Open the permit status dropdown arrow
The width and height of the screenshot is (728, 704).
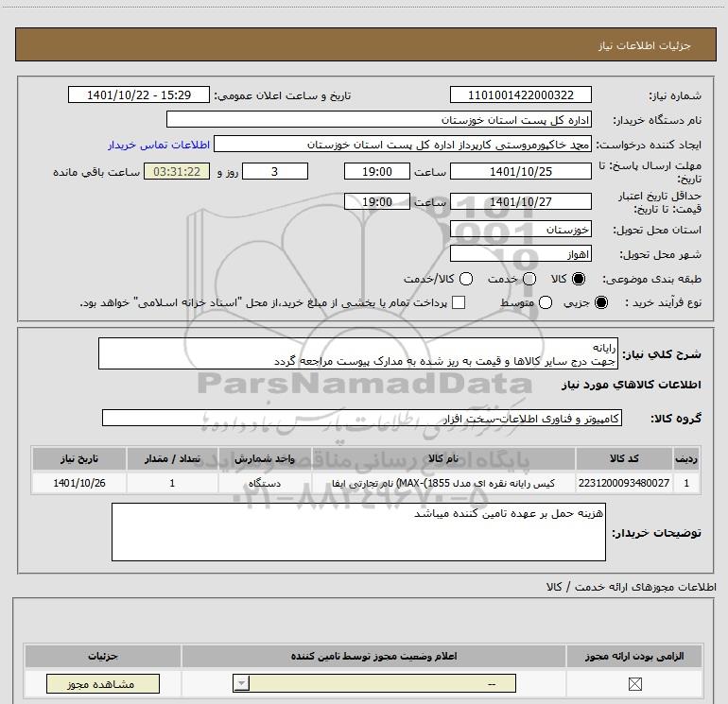point(241,683)
